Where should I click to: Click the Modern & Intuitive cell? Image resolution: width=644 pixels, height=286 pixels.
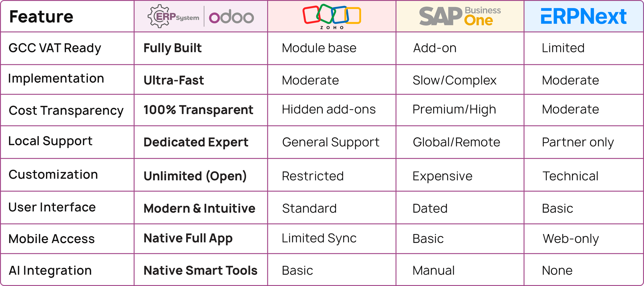click(199, 208)
